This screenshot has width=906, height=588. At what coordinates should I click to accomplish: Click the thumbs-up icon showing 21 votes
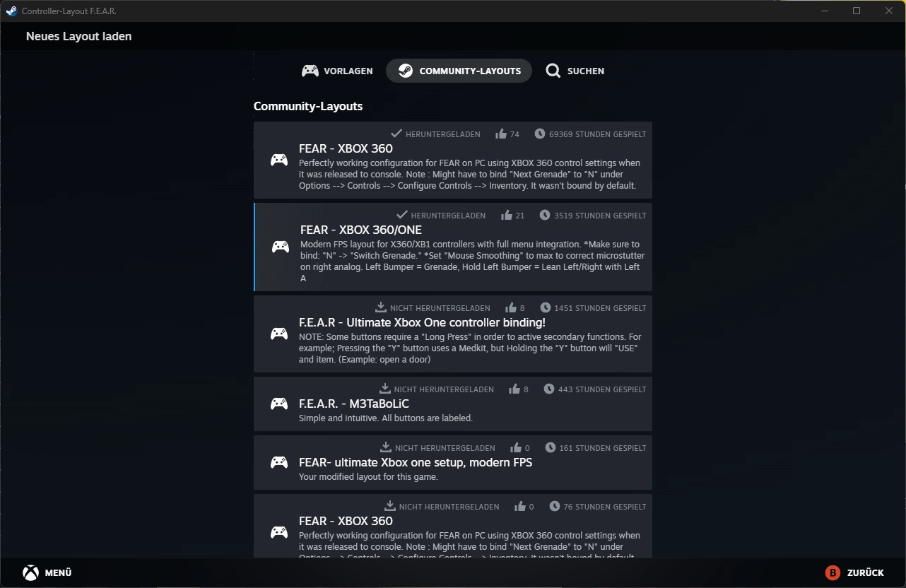(506, 215)
